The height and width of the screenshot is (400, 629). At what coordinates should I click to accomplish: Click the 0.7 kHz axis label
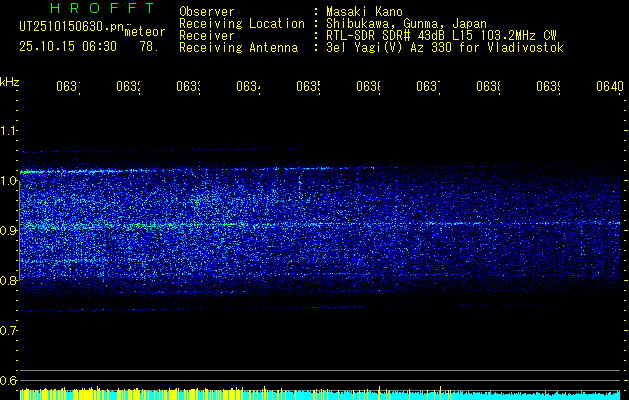click(x=8, y=331)
